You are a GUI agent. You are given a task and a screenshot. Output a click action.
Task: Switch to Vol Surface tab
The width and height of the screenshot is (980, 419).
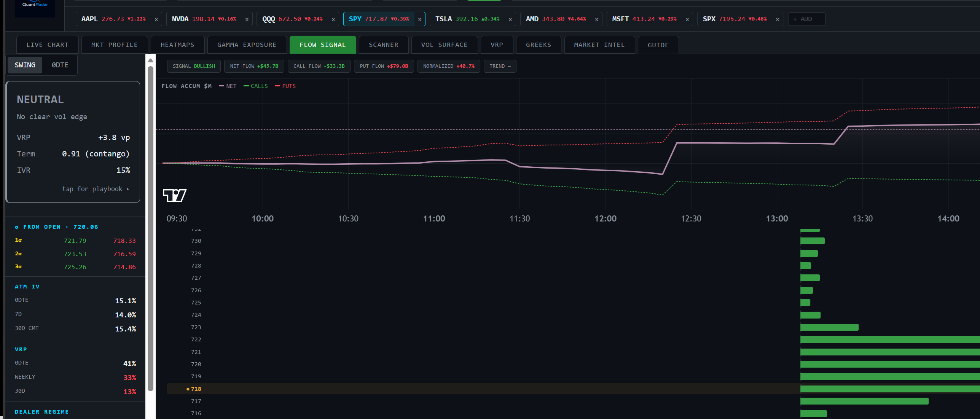click(445, 45)
